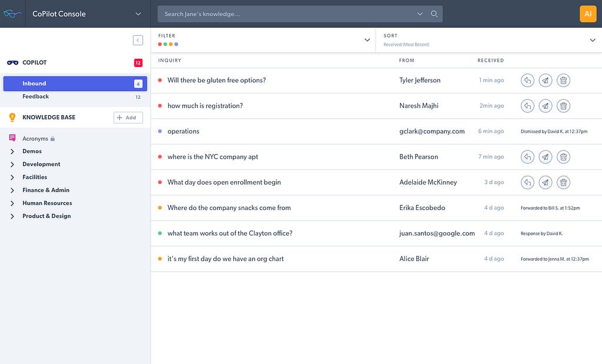The height and width of the screenshot is (364, 602).
Task: Expand the Development folder chevron
Action: click(x=12, y=164)
